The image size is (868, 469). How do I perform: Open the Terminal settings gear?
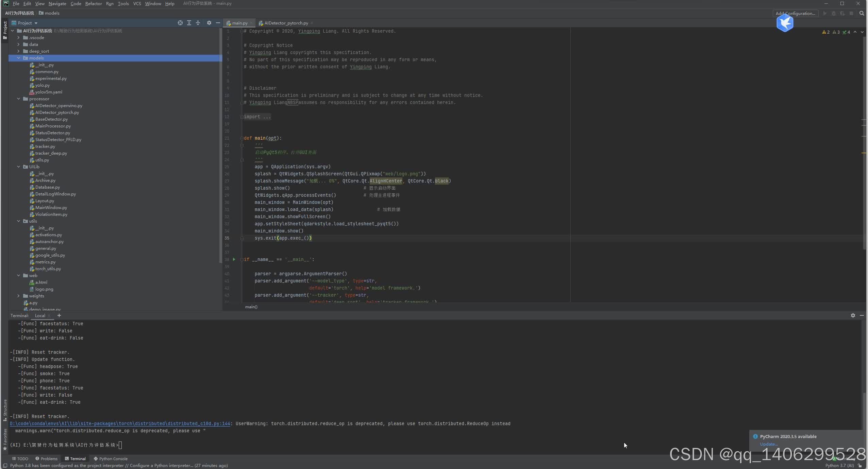pos(853,315)
